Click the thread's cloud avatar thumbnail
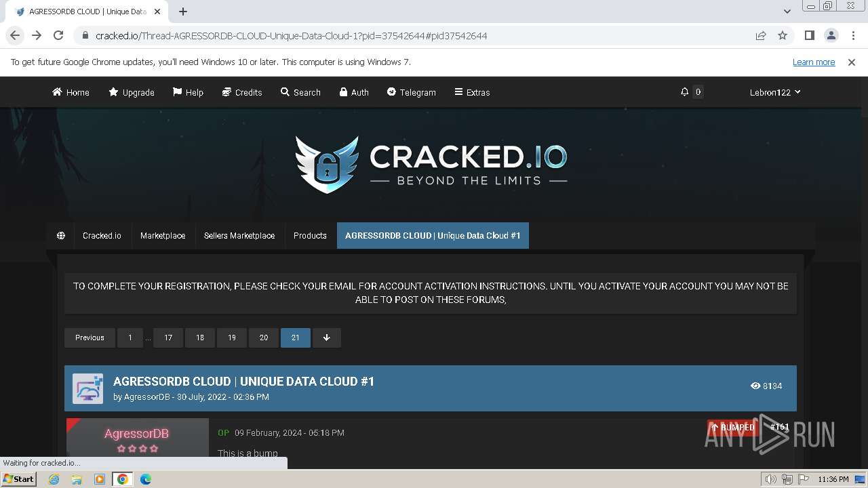The image size is (868, 488). (87, 388)
